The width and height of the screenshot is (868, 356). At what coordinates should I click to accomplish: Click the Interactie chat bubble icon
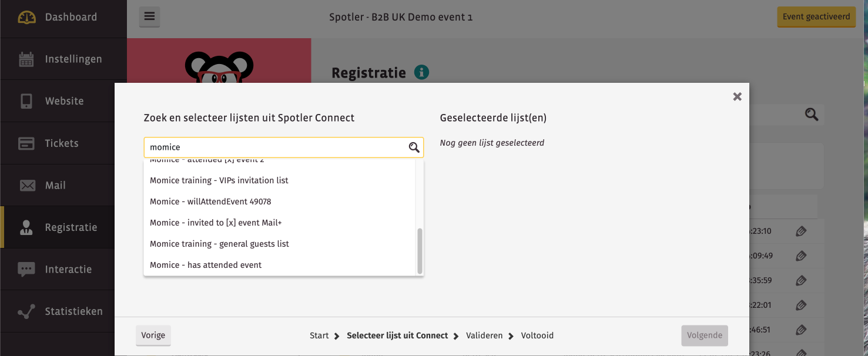tap(26, 270)
